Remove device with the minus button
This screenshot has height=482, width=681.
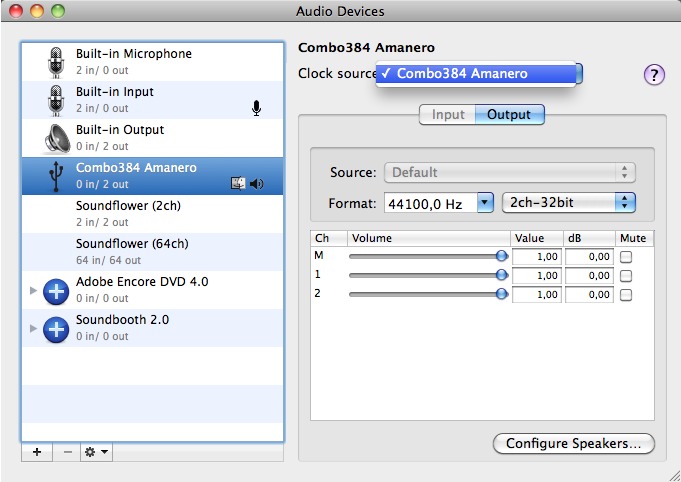pyautogui.click(x=67, y=452)
